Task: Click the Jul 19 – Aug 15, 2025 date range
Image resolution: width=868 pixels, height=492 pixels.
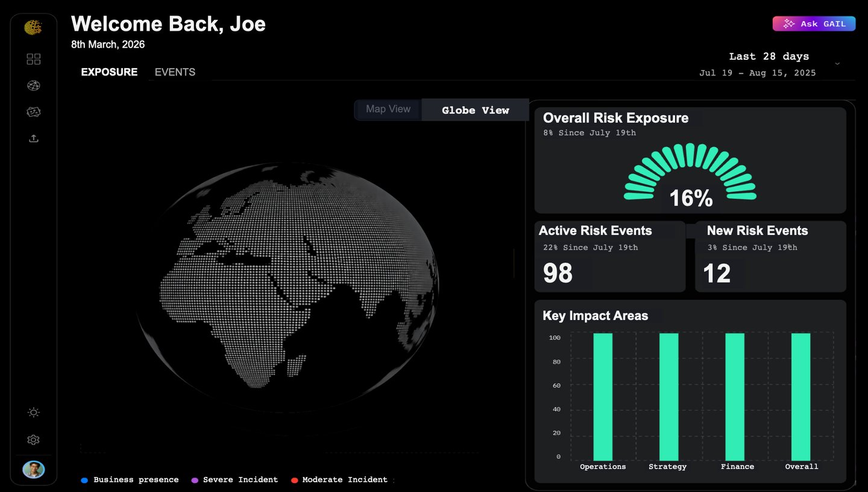Action: 758,73
